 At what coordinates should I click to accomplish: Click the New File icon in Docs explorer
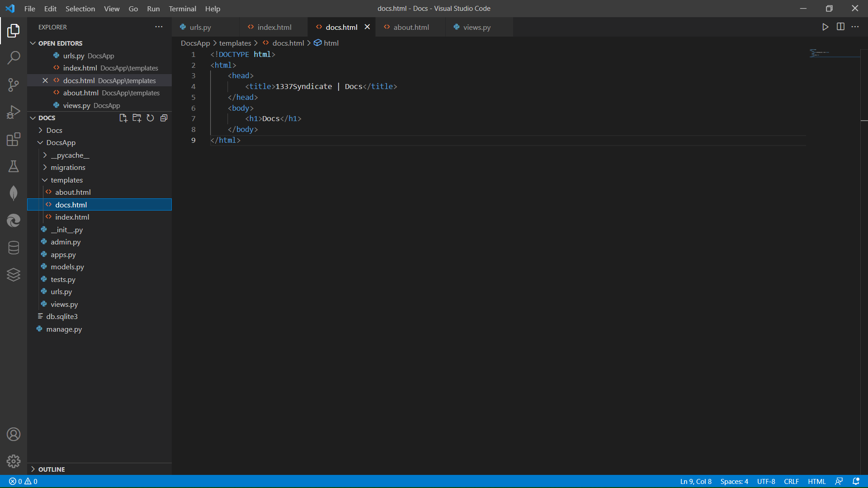pyautogui.click(x=123, y=118)
